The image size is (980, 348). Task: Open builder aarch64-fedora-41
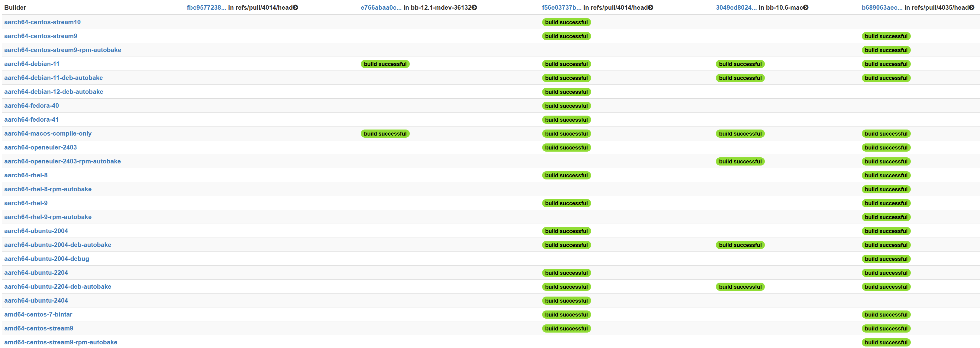coord(31,120)
